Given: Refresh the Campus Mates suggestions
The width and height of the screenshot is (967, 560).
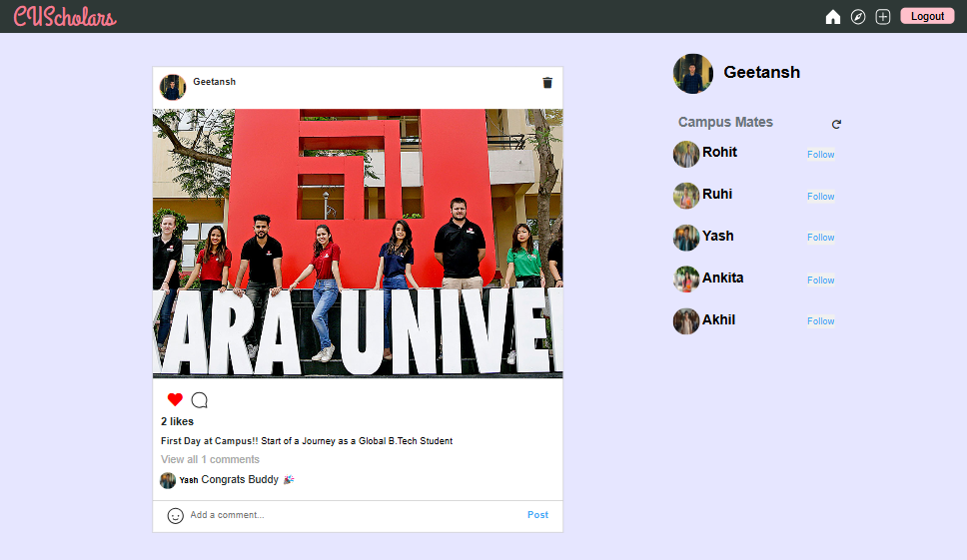Looking at the screenshot, I should pos(836,124).
